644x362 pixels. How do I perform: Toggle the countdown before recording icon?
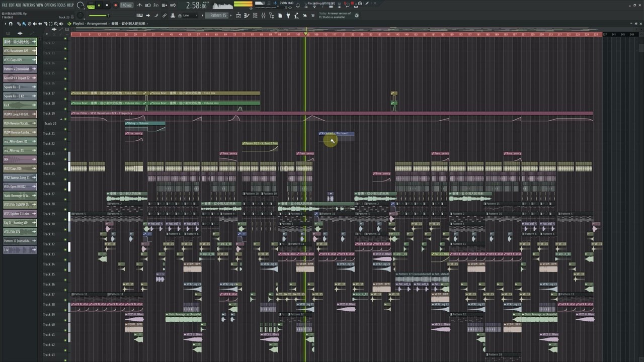[x=155, y=5]
